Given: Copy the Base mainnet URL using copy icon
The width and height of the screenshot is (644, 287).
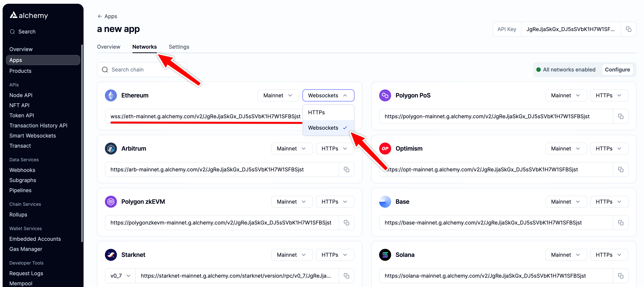Looking at the screenshot, I should click(x=621, y=223).
